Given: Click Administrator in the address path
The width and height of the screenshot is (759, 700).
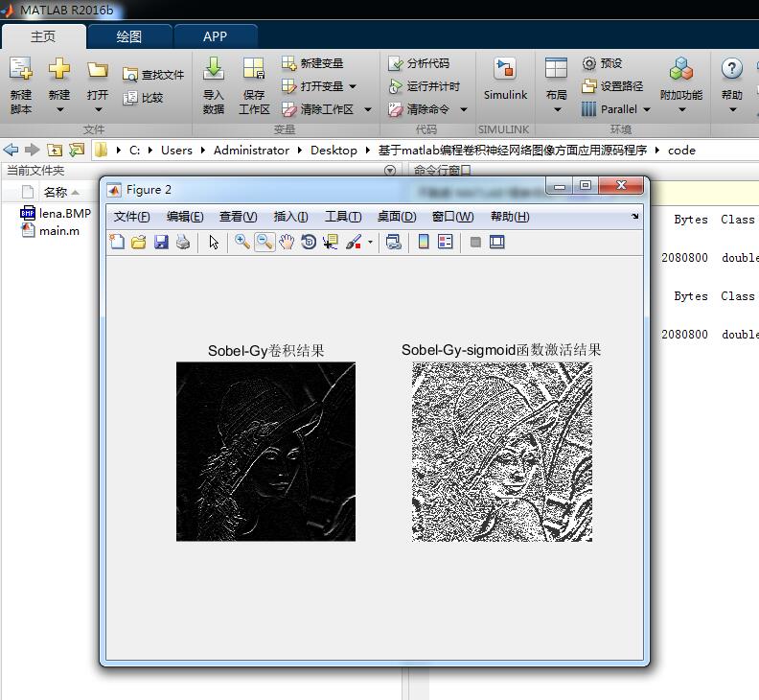Looking at the screenshot, I should click(x=251, y=151).
